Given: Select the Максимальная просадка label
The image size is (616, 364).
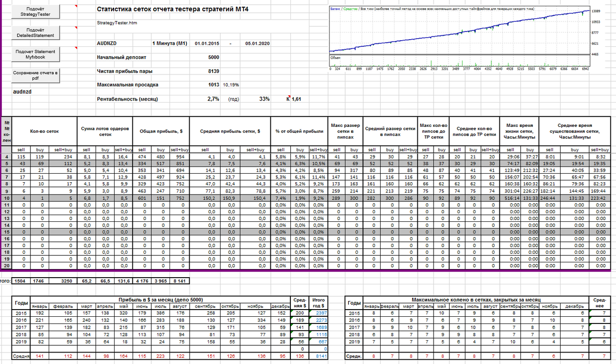Looking at the screenshot, I should 127,85.
